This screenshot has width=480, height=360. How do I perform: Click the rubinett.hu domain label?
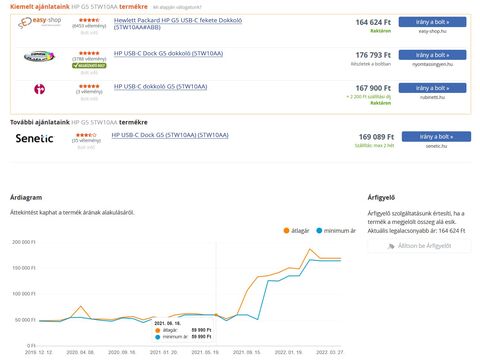432,97
